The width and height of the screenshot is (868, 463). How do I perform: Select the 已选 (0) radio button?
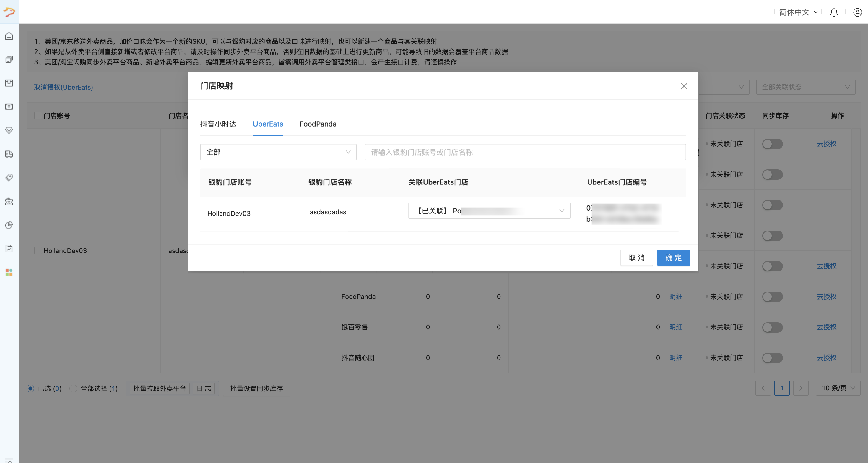pyautogui.click(x=30, y=388)
